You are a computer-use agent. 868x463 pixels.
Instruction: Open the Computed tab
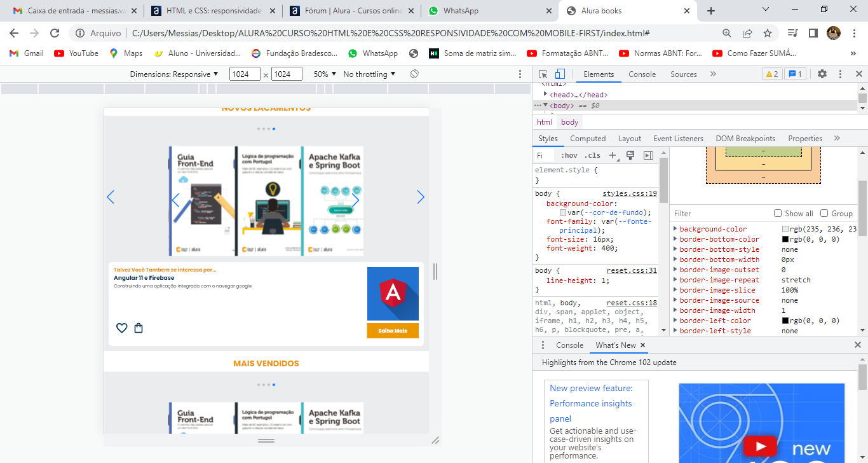pyautogui.click(x=588, y=139)
